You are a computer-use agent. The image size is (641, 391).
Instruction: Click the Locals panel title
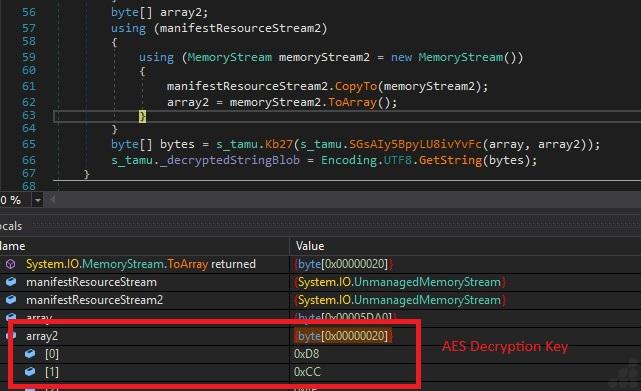pos(11,226)
